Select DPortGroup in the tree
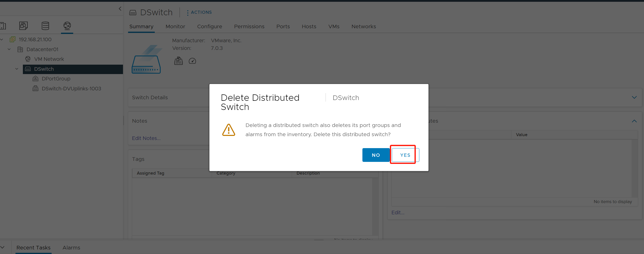This screenshot has width=644, height=254. point(56,79)
